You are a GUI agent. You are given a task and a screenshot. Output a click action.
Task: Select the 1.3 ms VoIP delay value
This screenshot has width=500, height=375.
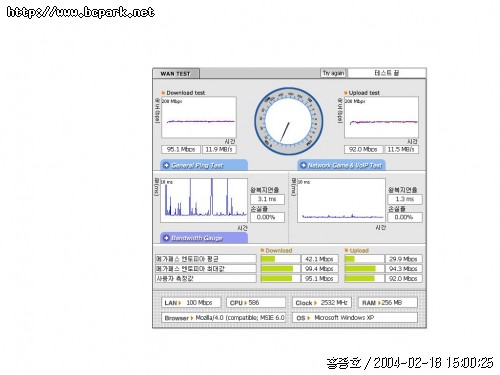tap(405, 199)
